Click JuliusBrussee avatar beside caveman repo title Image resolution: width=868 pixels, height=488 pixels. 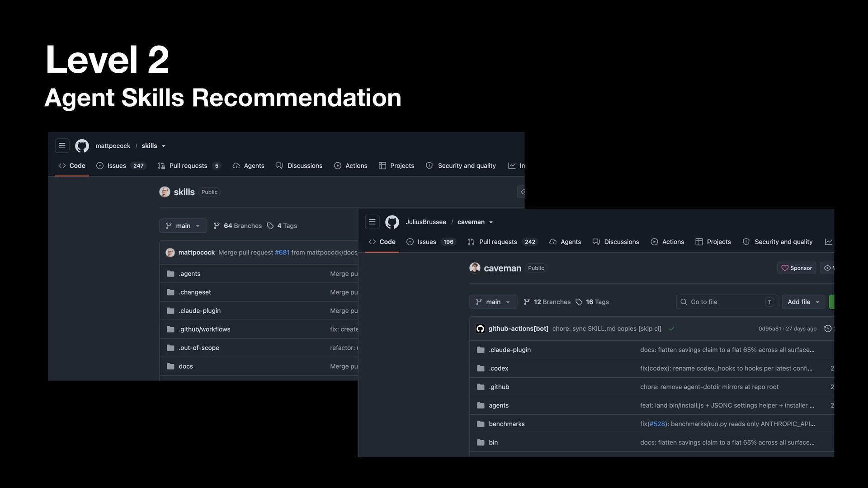pos(475,268)
